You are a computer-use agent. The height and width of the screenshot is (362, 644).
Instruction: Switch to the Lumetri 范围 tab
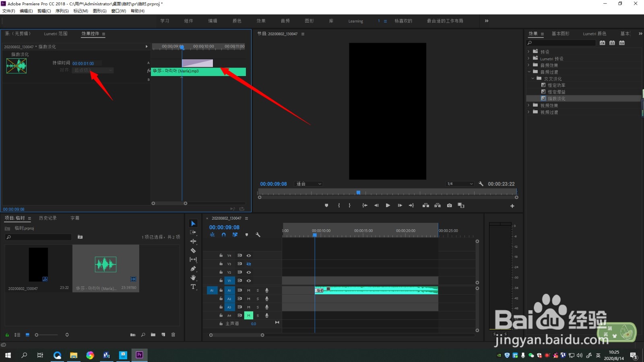(x=56, y=34)
